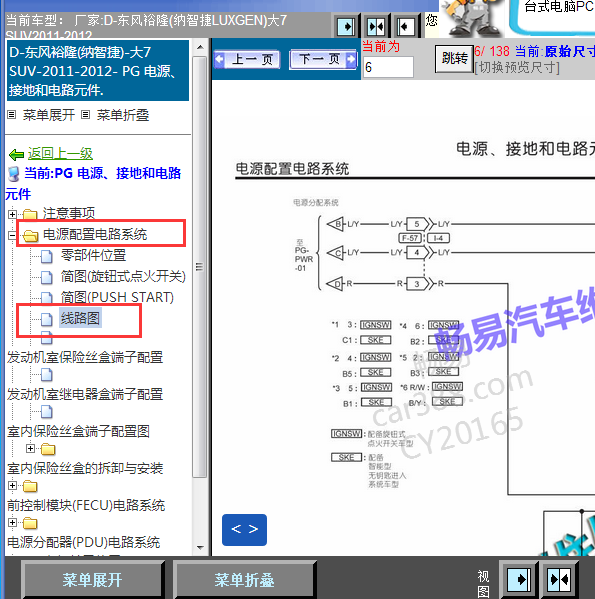Screen dimensions: 595x599
Task: Click 室内保险丝盒的拆卸与安装 tree item
Action: (x=85, y=468)
